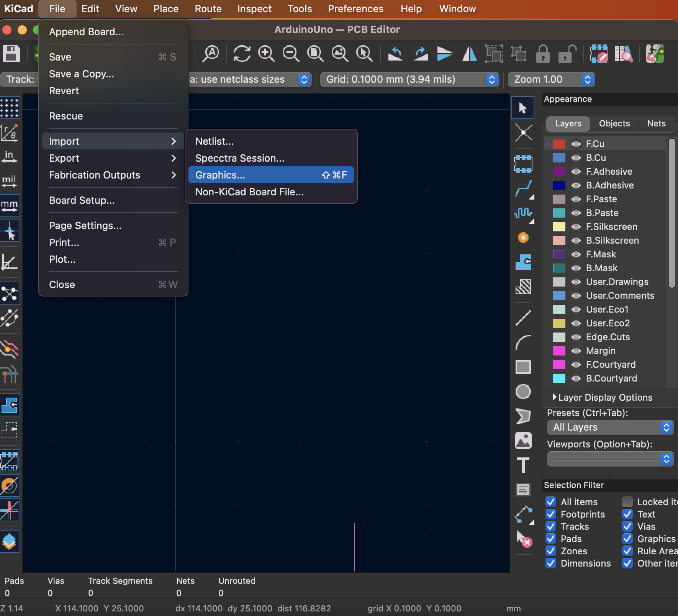The image size is (678, 616).
Task: Click the Zoom In magnifier icon
Action: [266, 54]
